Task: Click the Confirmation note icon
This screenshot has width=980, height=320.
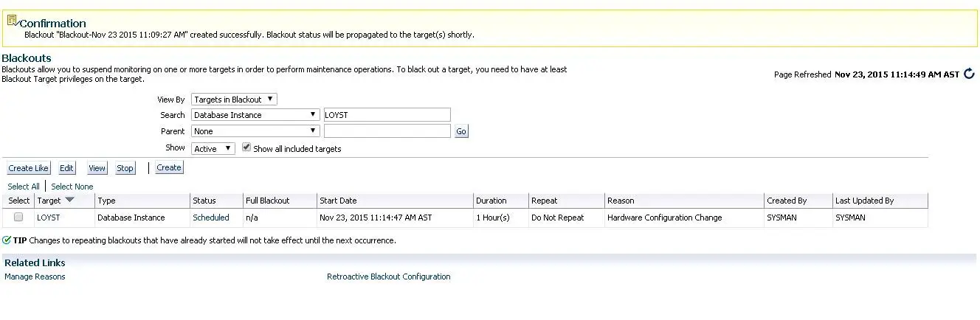Action: tap(12, 21)
